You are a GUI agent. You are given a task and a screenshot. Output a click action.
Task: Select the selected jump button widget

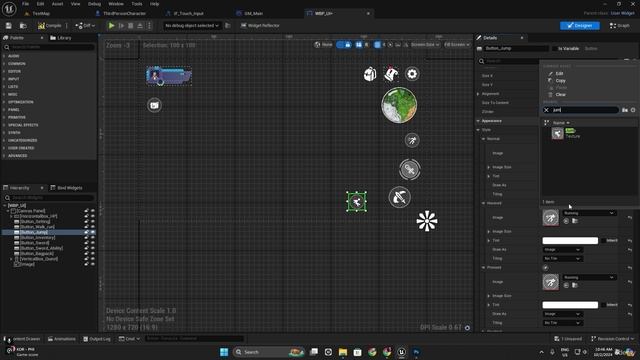(x=356, y=201)
